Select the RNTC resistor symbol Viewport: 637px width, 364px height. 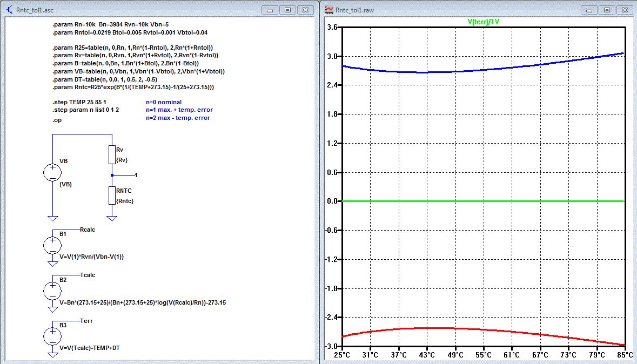click(x=112, y=196)
